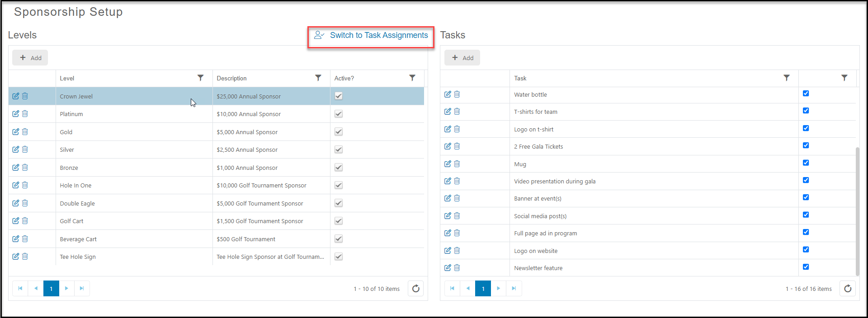Open the Active? column filter
Screen dimensions: 868x318
412,78
